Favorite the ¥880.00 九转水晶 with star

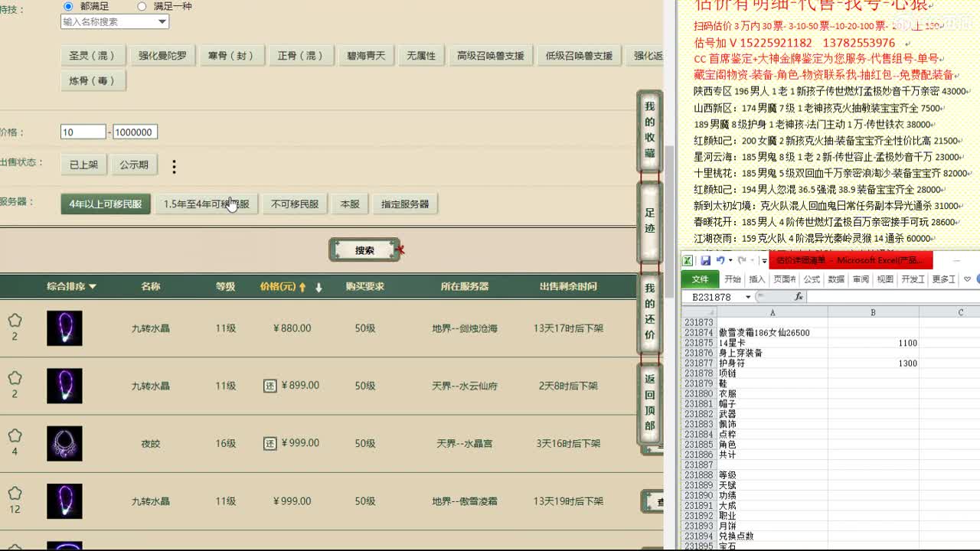15,321
